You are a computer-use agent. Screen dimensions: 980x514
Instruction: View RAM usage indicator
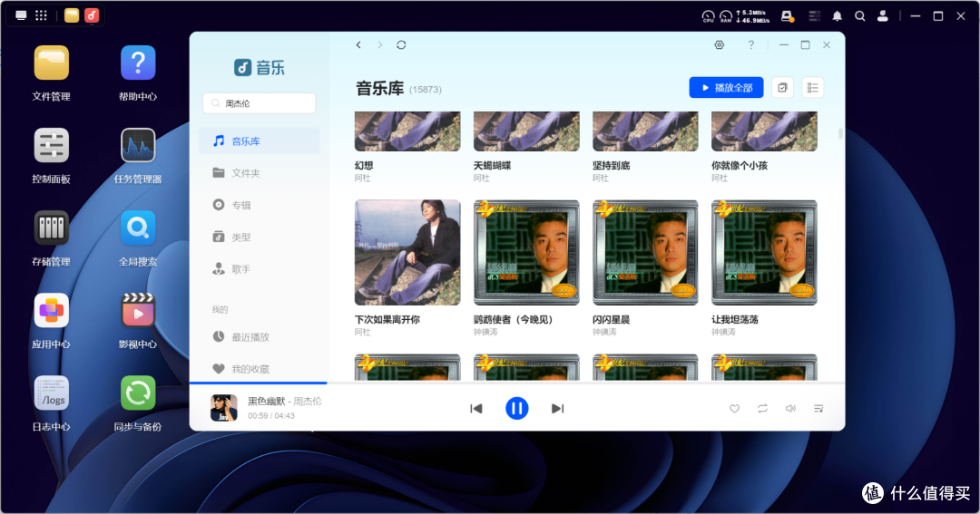tap(726, 16)
